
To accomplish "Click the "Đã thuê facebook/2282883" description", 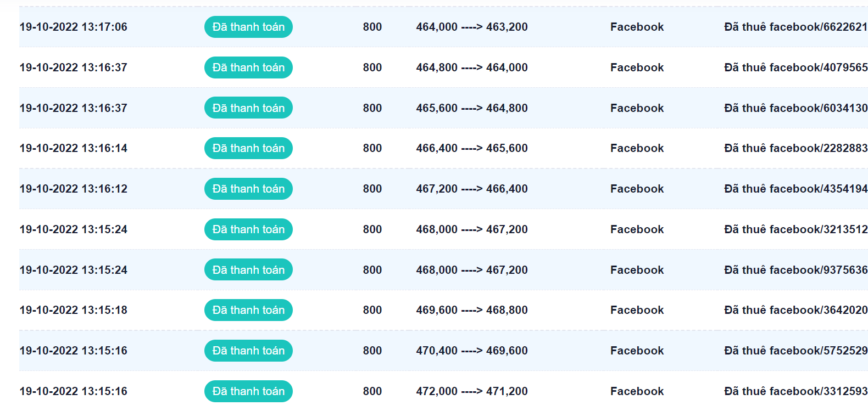I will coord(795,148).
